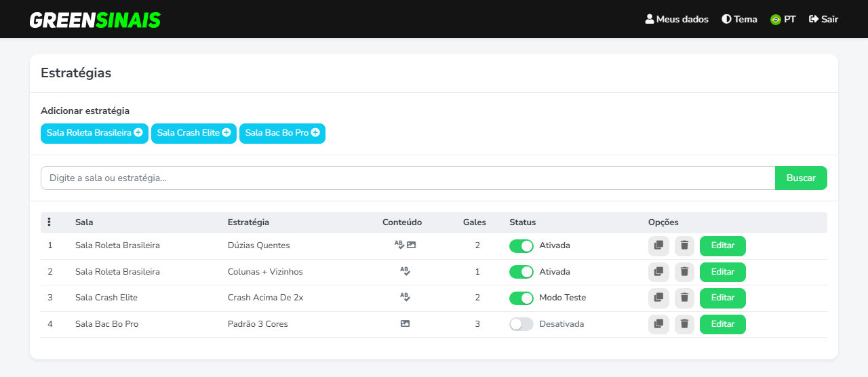Add strategy for Sala Bac Bo Pro
This screenshot has width=868, height=377.
click(282, 133)
